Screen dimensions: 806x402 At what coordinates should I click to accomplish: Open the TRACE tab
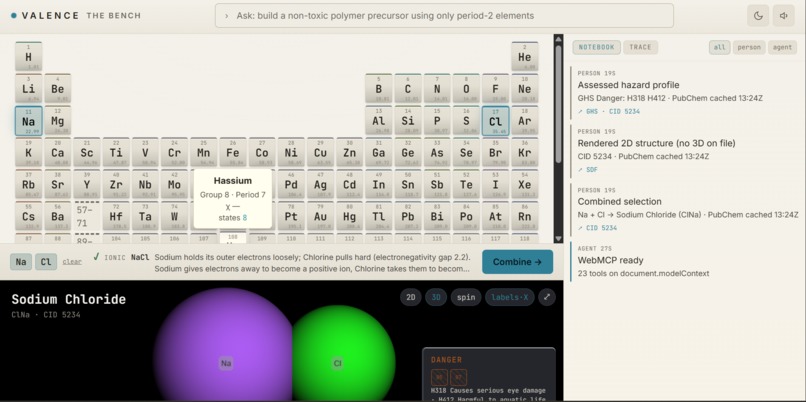(640, 47)
